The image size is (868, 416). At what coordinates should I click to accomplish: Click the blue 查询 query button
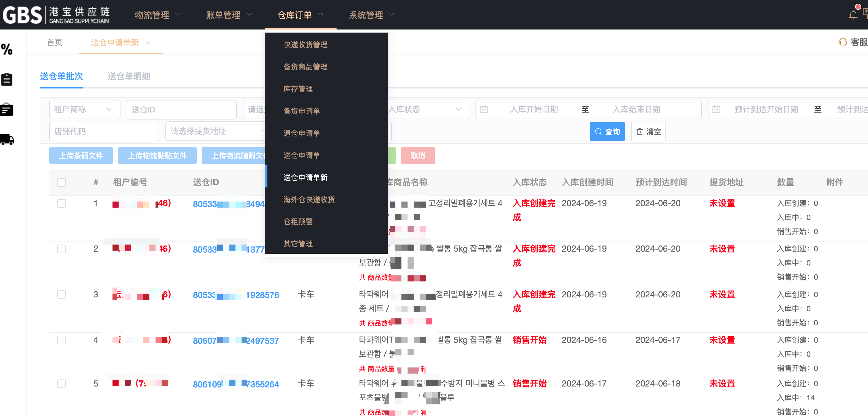(607, 131)
